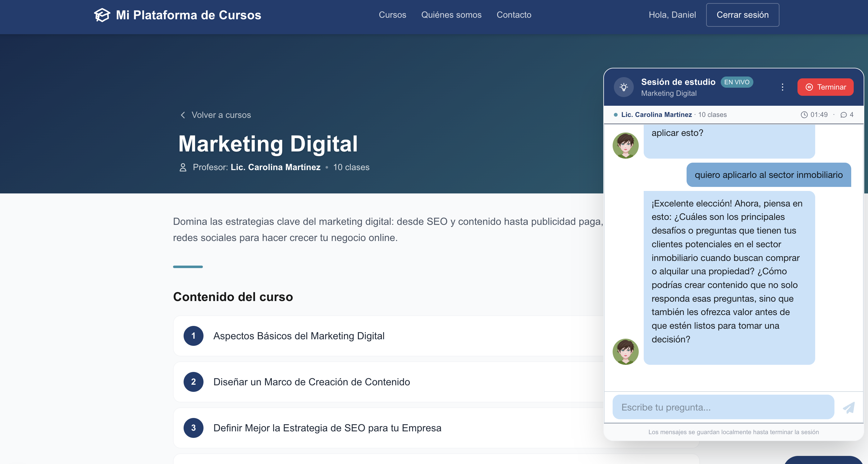The width and height of the screenshot is (868, 464).
Task: Go to Quiénes somos page
Action: pos(451,15)
